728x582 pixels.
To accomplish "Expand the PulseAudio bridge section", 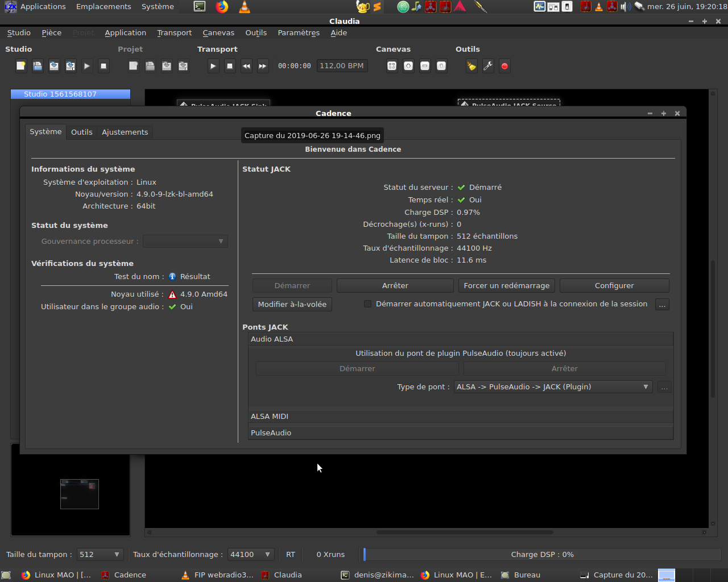I will pyautogui.click(x=271, y=433).
